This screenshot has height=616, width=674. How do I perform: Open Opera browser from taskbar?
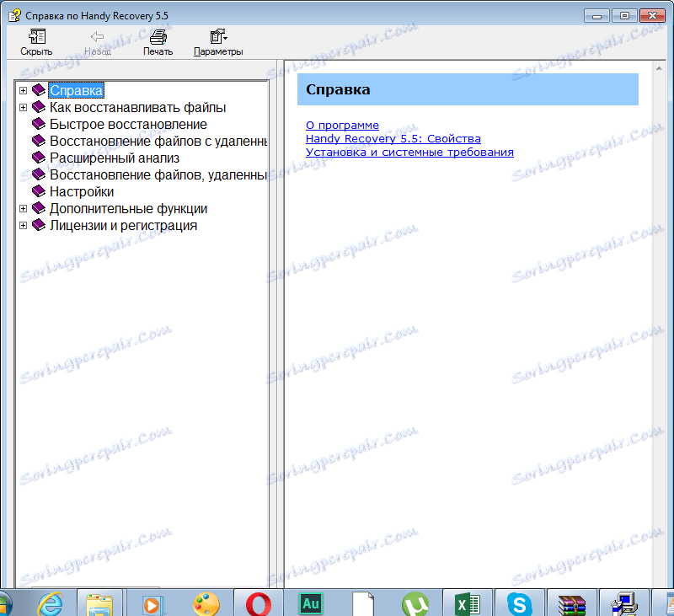(259, 604)
